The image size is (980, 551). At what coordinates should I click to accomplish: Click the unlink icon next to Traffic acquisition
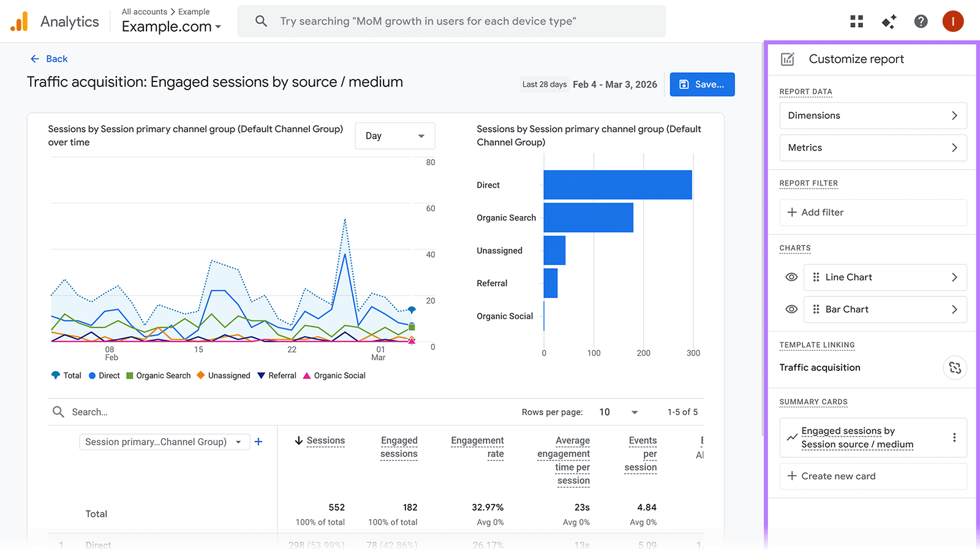[955, 368]
